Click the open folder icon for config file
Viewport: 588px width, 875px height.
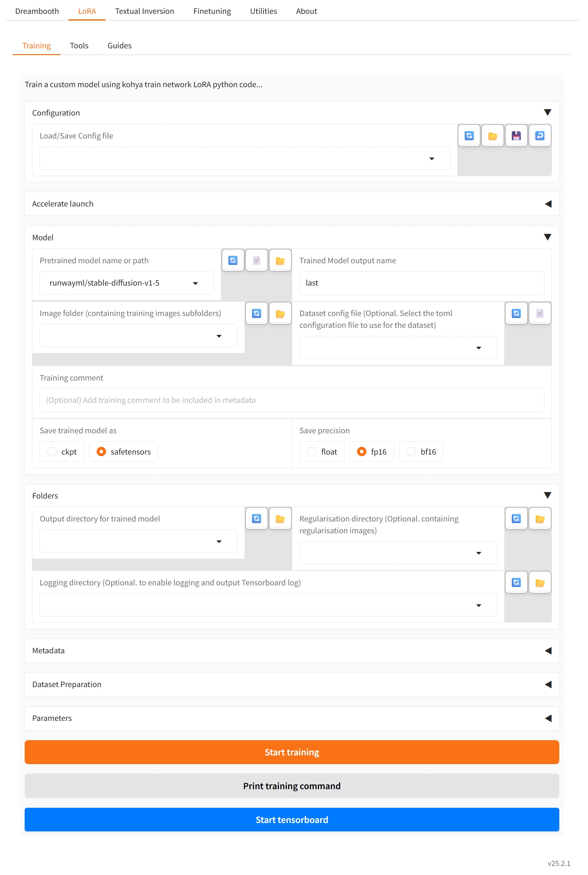point(492,136)
